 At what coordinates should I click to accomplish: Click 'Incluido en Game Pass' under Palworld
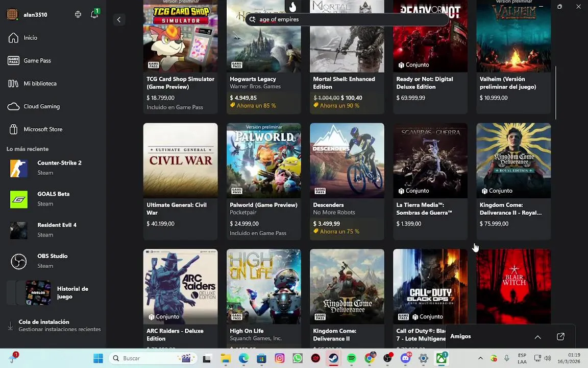click(258, 233)
